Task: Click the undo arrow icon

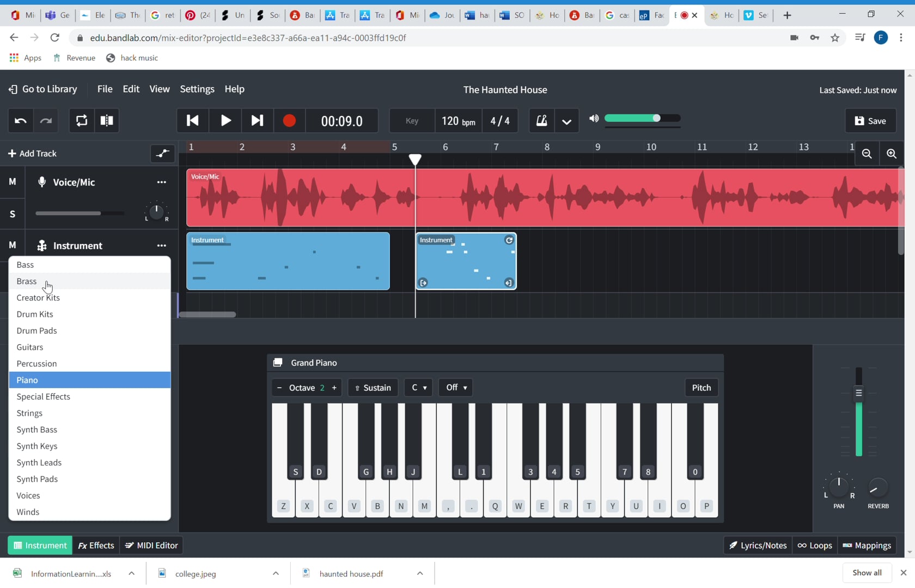Action: tap(20, 121)
